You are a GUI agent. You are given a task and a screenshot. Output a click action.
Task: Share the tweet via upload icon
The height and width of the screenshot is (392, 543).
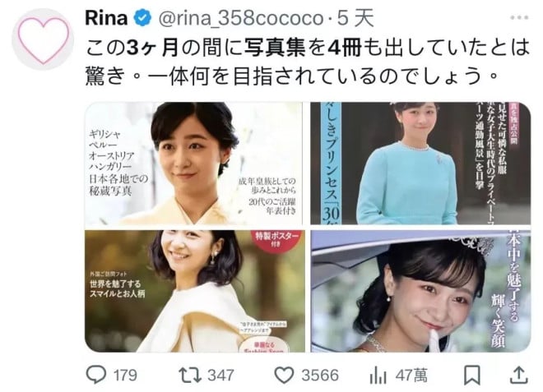(x=519, y=375)
